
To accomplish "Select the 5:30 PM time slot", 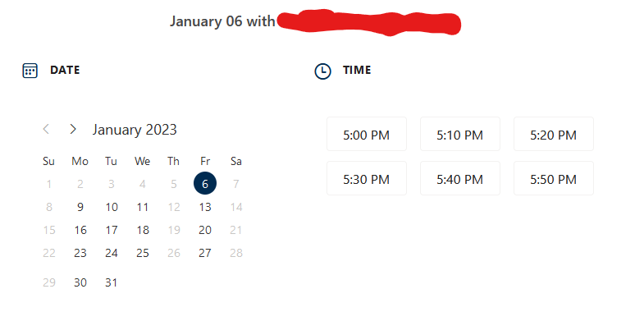I will [367, 178].
